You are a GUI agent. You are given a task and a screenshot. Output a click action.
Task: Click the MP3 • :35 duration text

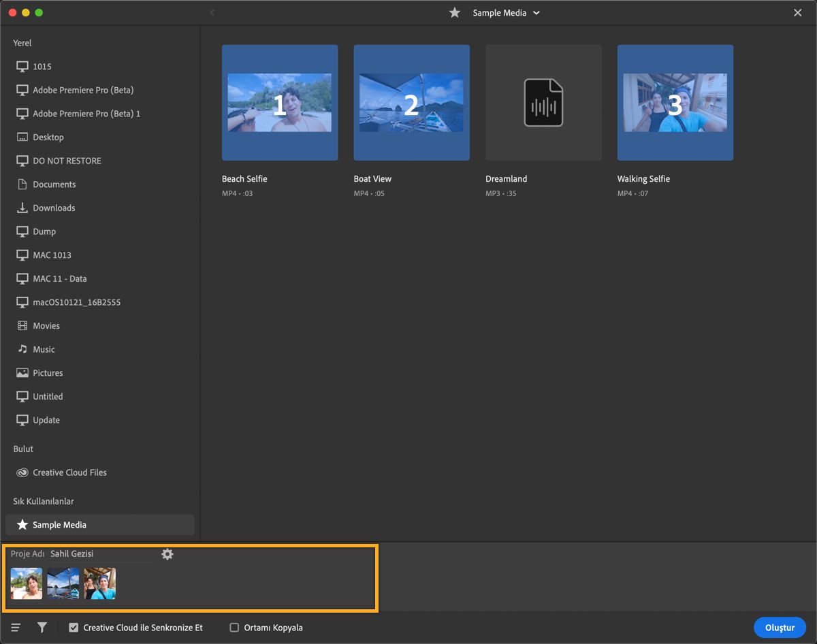[501, 194]
